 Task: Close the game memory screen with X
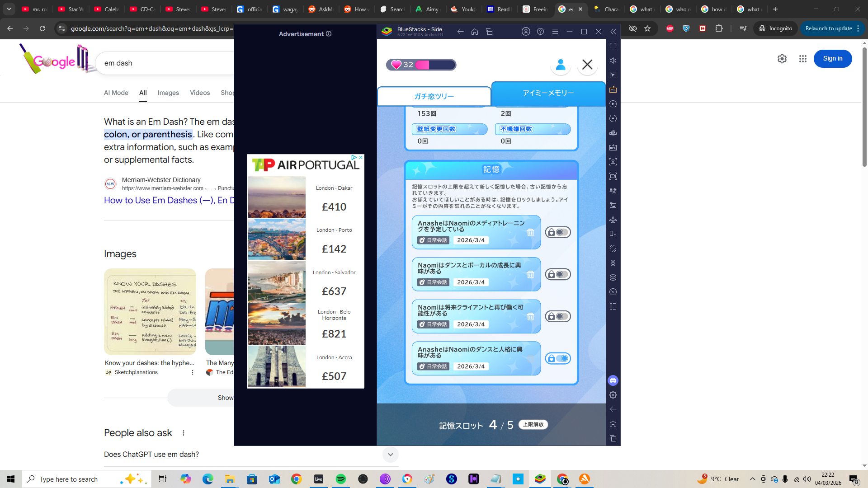[x=587, y=65]
